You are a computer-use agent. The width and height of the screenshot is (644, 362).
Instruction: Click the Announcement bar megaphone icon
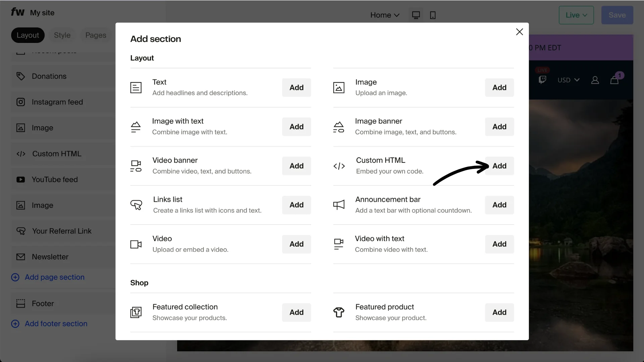point(339,205)
